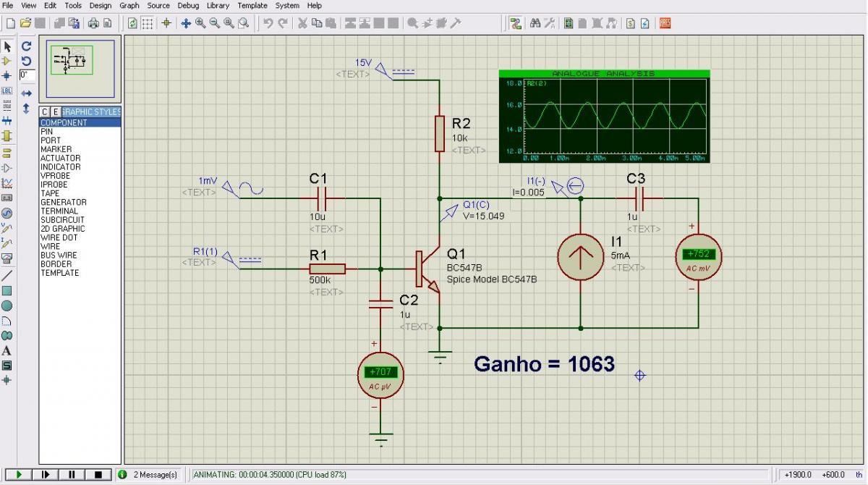The image size is (868, 485).
Task: Print the schematic
Action: coord(93,23)
